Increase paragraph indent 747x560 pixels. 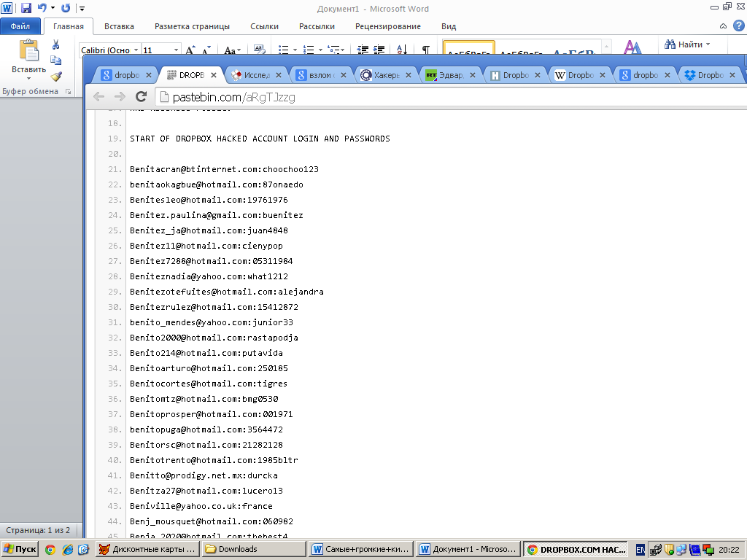(x=379, y=50)
